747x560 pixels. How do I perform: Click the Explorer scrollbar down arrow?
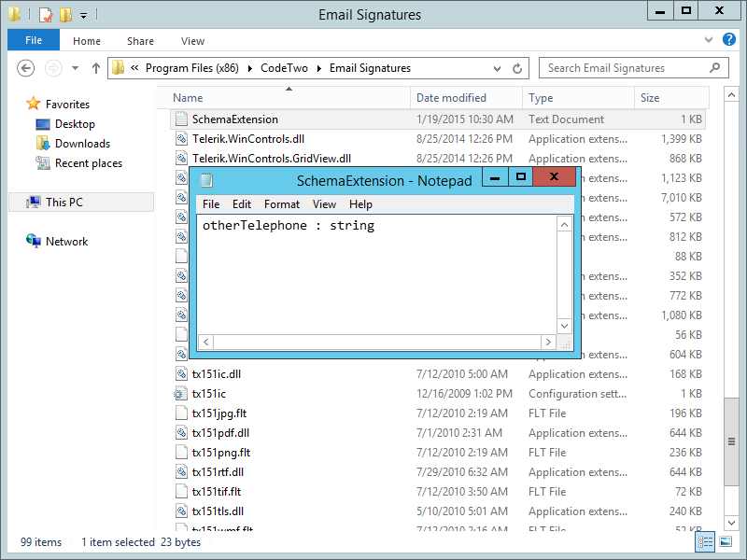(731, 523)
